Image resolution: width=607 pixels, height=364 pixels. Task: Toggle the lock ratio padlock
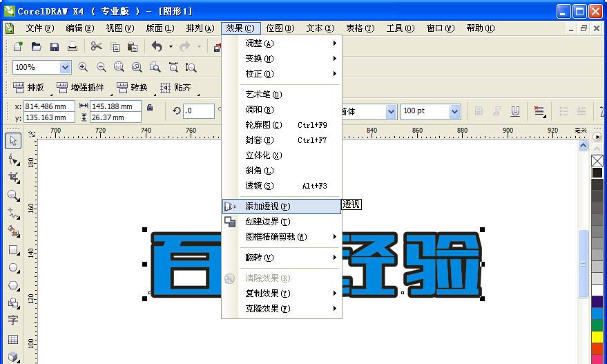150,108
